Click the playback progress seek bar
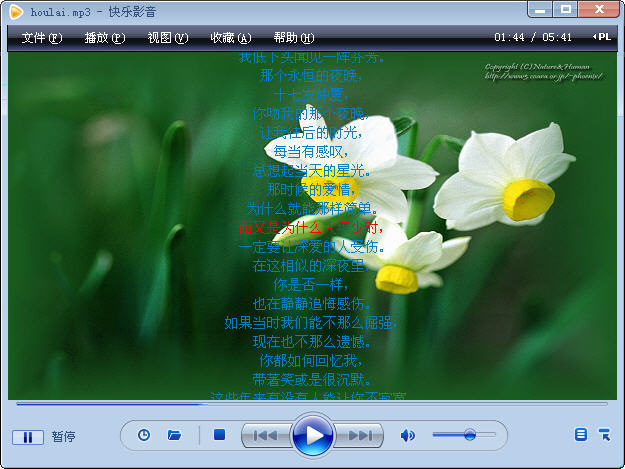 coord(312,404)
